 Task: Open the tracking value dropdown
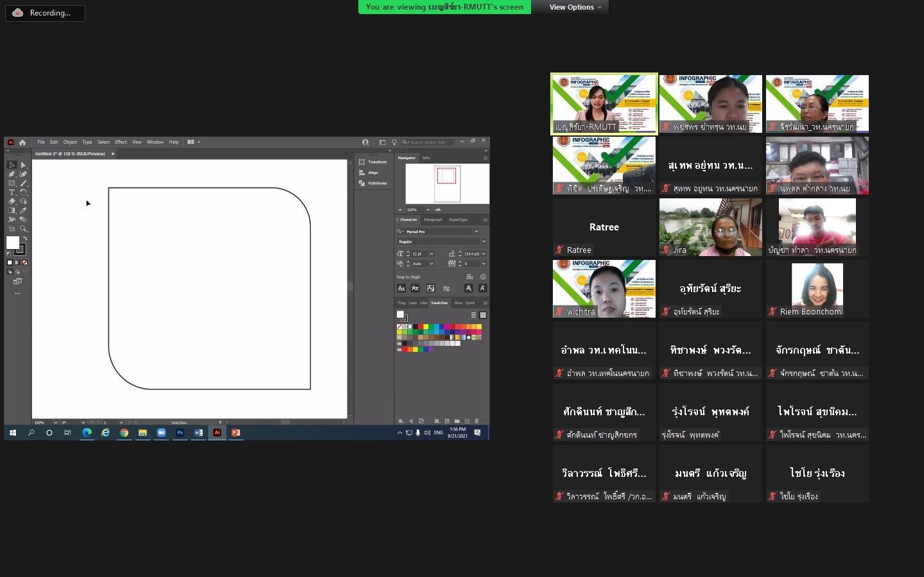tap(484, 264)
